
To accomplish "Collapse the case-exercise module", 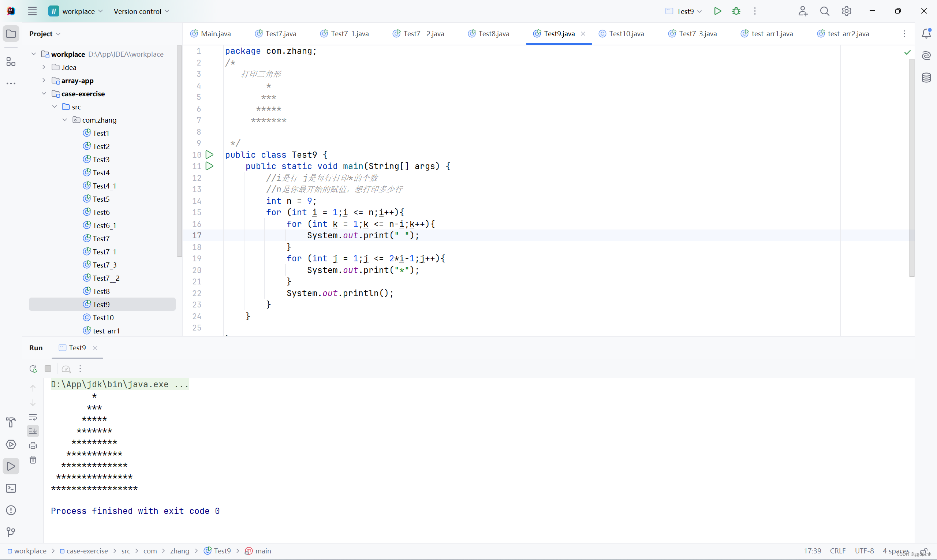I will [44, 94].
